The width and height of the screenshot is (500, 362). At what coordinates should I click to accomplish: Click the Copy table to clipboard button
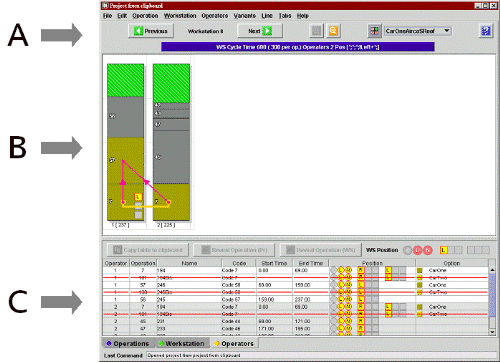pos(148,250)
